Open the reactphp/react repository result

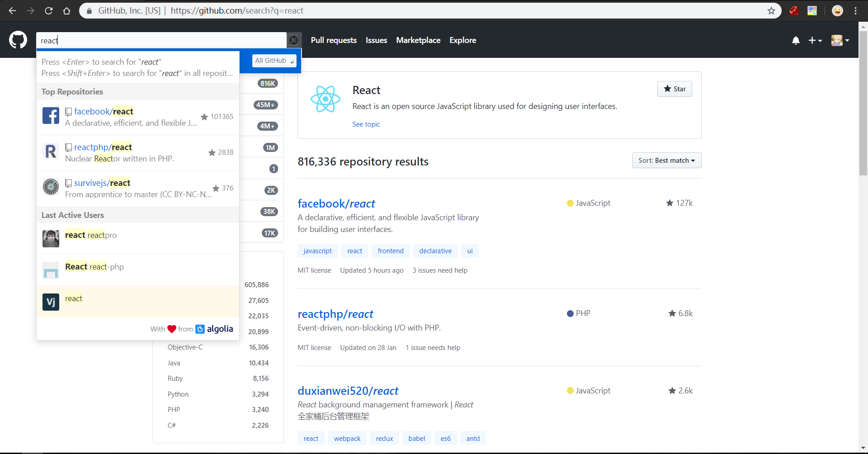coord(335,314)
